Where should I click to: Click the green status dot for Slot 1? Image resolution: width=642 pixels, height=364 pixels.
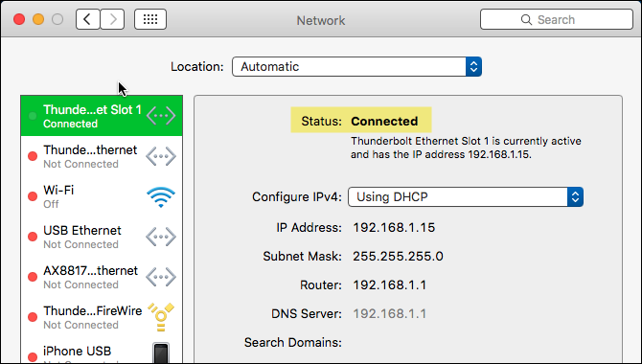click(33, 116)
